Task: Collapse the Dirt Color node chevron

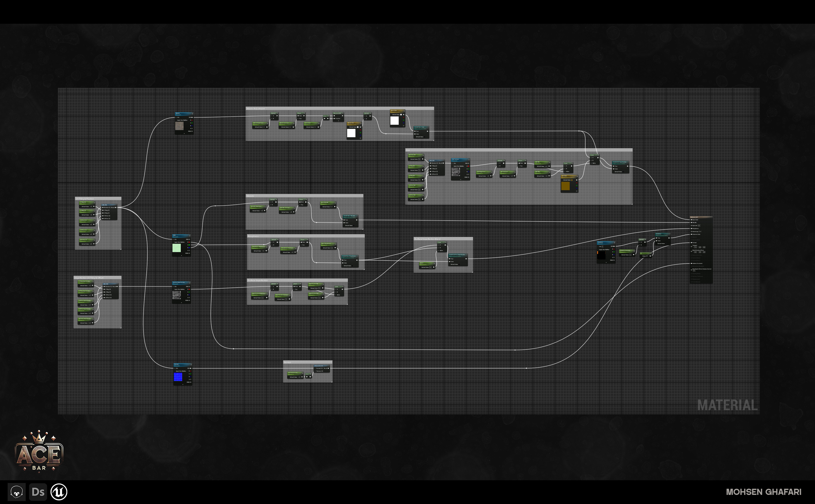Action: pos(578,177)
